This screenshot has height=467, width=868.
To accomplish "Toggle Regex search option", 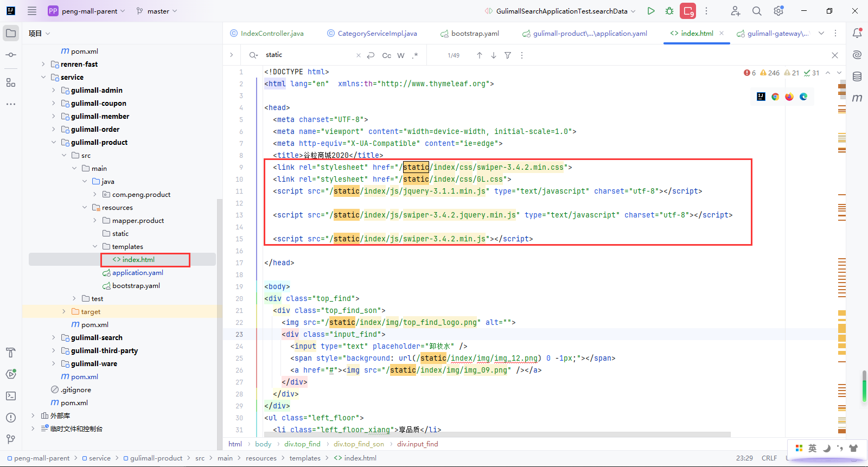I will coord(415,55).
